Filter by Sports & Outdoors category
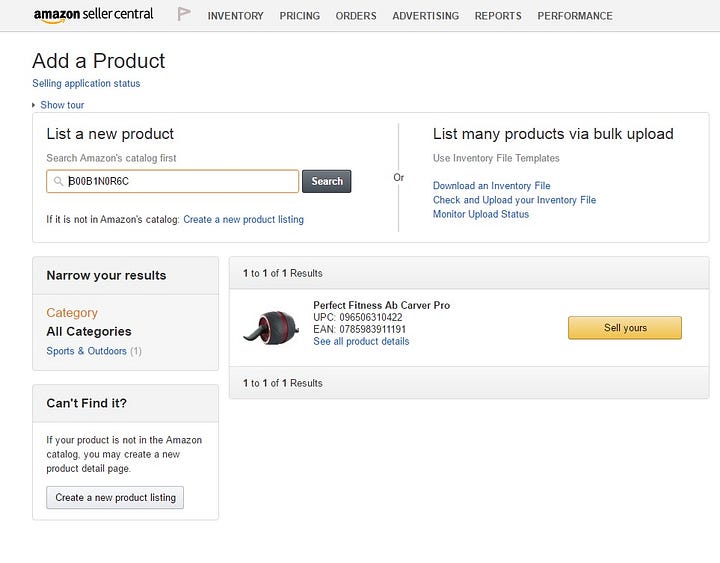This screenshot has height=563, width=720. coord(87,351)
